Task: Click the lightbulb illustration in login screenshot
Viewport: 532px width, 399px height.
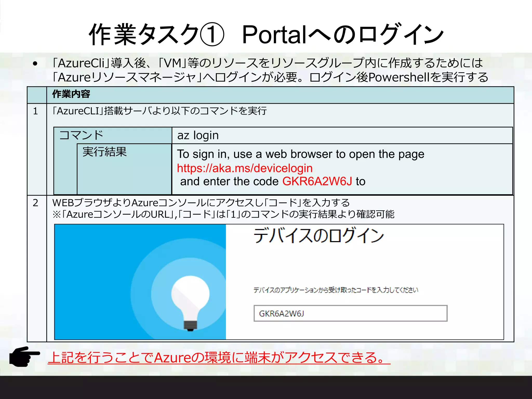Action: point(190,303)
